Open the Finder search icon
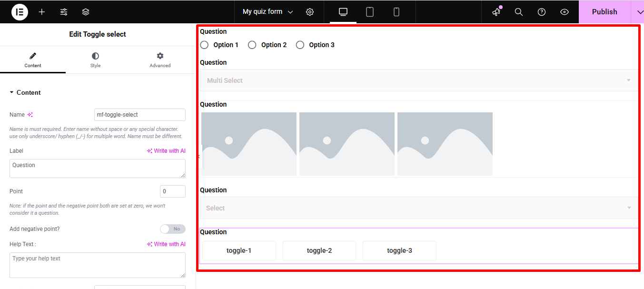Screen dimensions: 644x289 pos(519,12)
